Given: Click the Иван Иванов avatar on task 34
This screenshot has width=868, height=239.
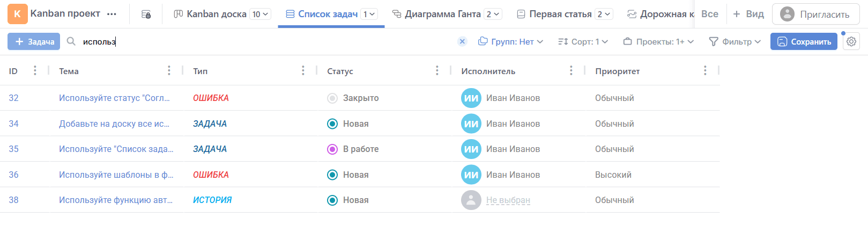Looking at the screenshot, I should [x=471, y=124].
